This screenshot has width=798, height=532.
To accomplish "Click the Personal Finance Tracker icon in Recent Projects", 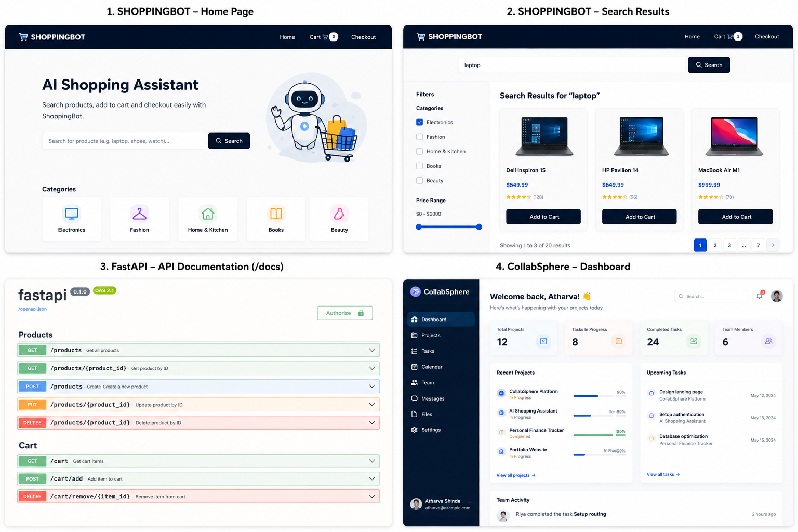I will (x=501, y=432).
